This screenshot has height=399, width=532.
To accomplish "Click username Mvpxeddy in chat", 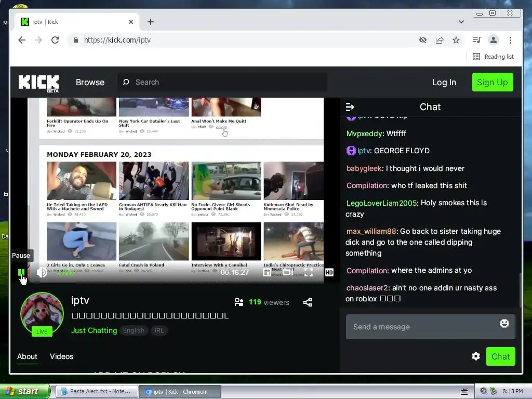I will pyautogui.click(x=364, y=134).
